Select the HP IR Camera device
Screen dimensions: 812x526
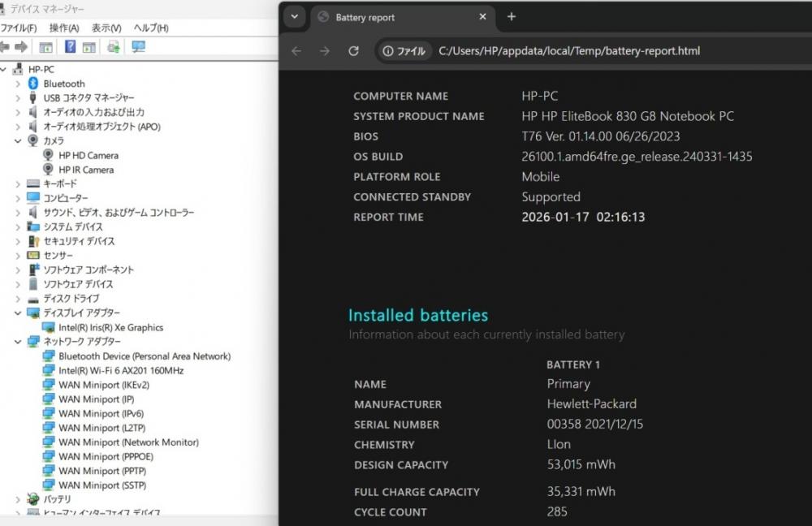[x=86, y=170]
